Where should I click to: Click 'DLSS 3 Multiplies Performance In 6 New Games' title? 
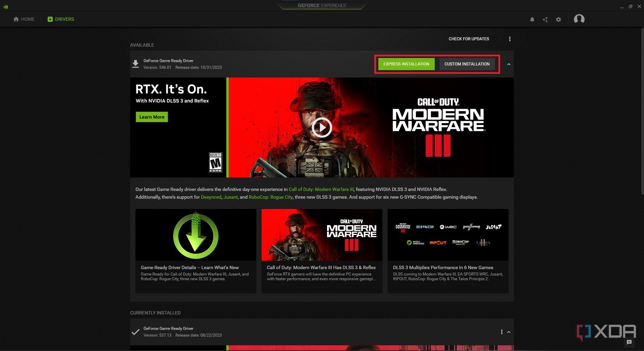(x=443, y=267)
